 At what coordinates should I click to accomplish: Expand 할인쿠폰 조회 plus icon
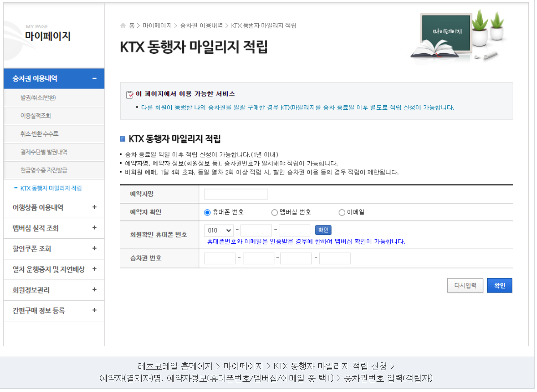click(x=95, y=249)
